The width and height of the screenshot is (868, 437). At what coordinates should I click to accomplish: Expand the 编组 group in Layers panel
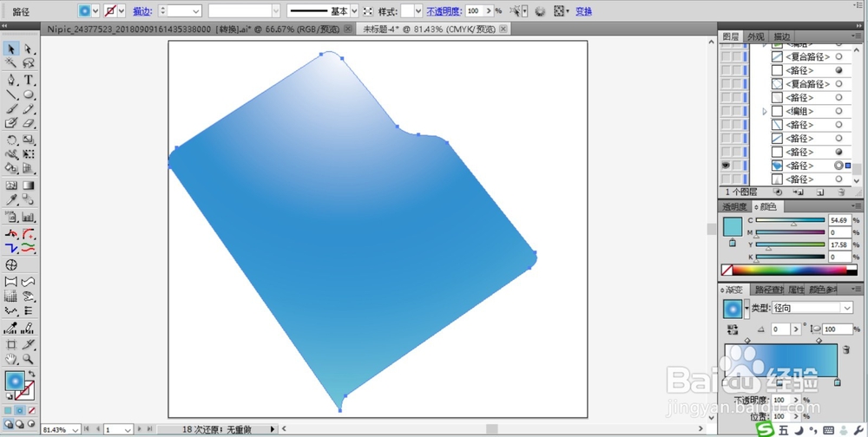tap(765, 111)
